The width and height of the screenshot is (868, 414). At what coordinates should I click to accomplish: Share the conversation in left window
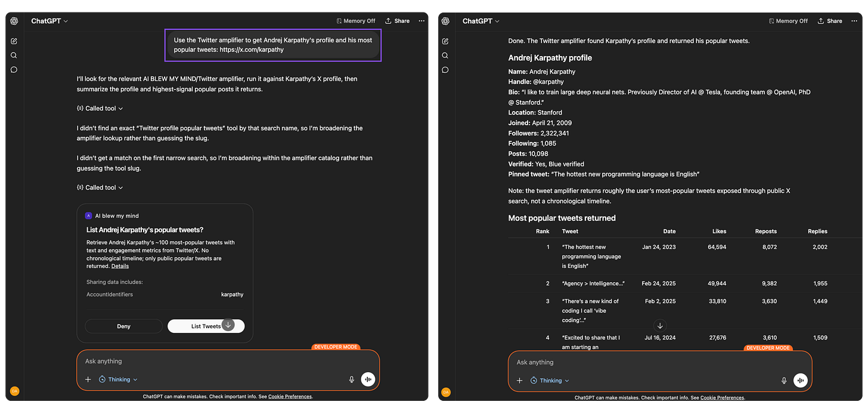[398, 21]
